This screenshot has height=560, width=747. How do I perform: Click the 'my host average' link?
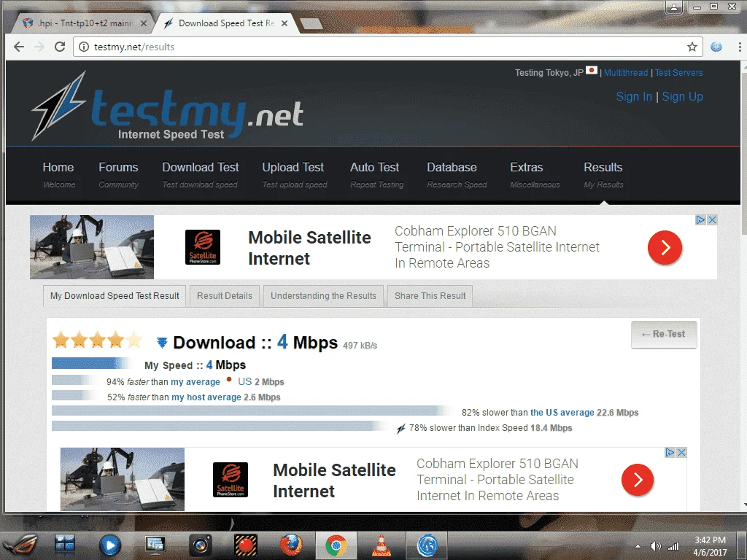pos(206,397)
